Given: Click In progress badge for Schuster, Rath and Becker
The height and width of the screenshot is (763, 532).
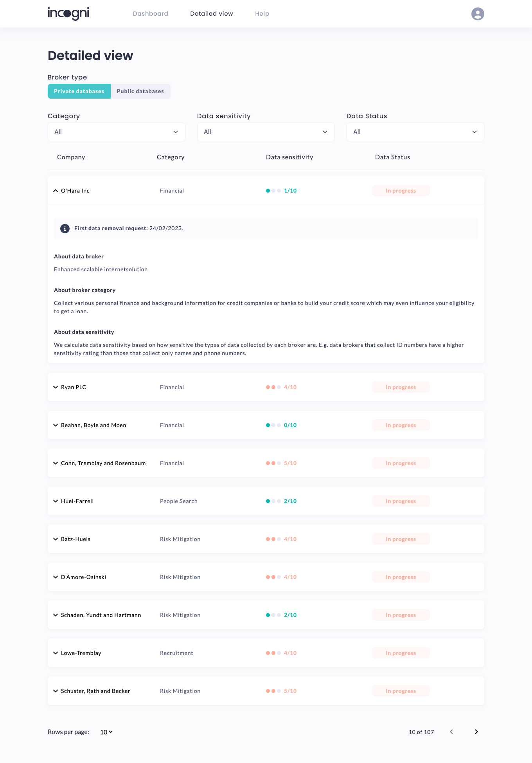Looking at the screenshot, I should (401, 691).
